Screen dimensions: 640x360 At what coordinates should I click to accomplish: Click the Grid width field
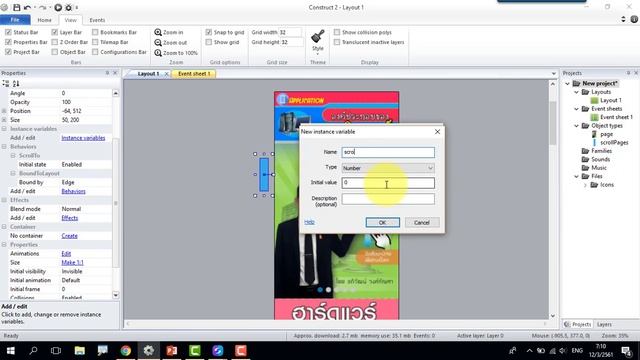[290, 32]
